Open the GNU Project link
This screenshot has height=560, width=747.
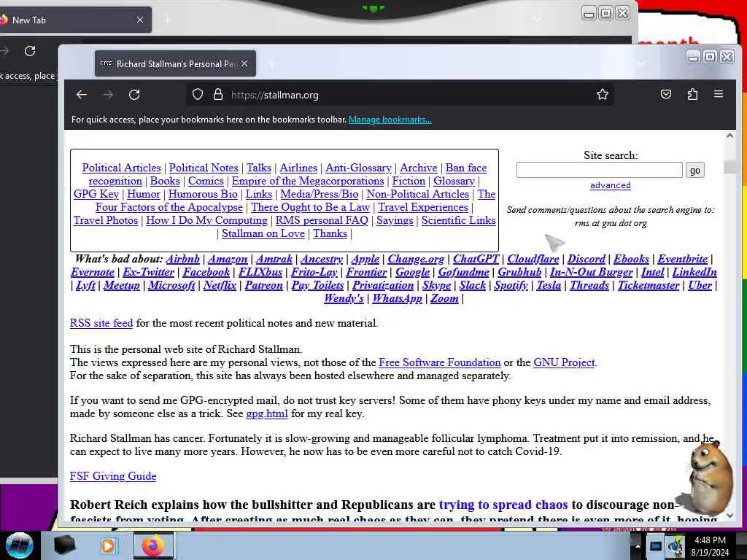coord(564,362)
